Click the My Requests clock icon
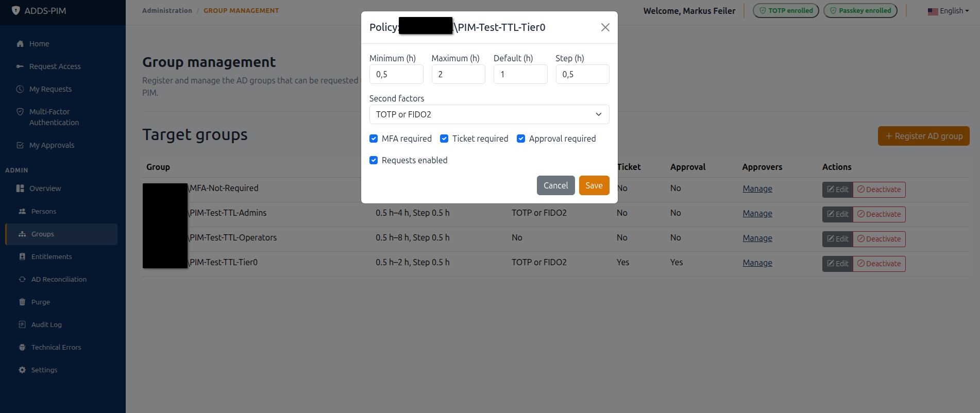This screenshot has width=980, height=413. (x=20, y=89)
